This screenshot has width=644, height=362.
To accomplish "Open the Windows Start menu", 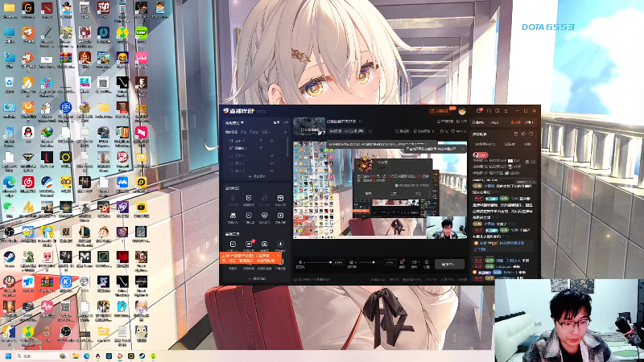I will 8,356.
